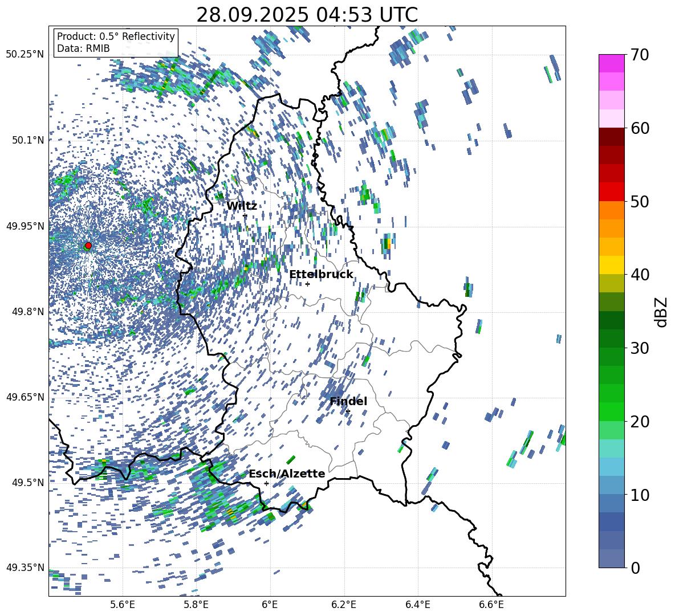Click the magenta top colorbar segment
The image size is (675, 616).
click(611, 64)
